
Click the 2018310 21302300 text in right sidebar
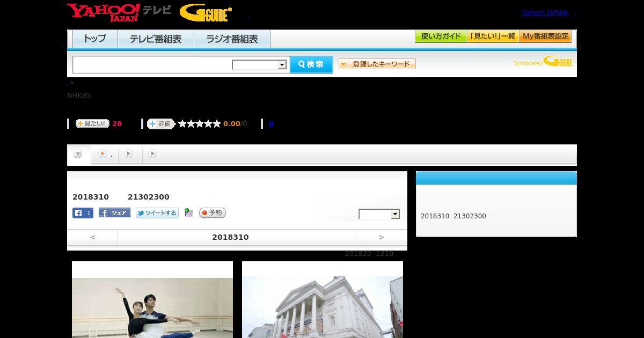[453, 216]
